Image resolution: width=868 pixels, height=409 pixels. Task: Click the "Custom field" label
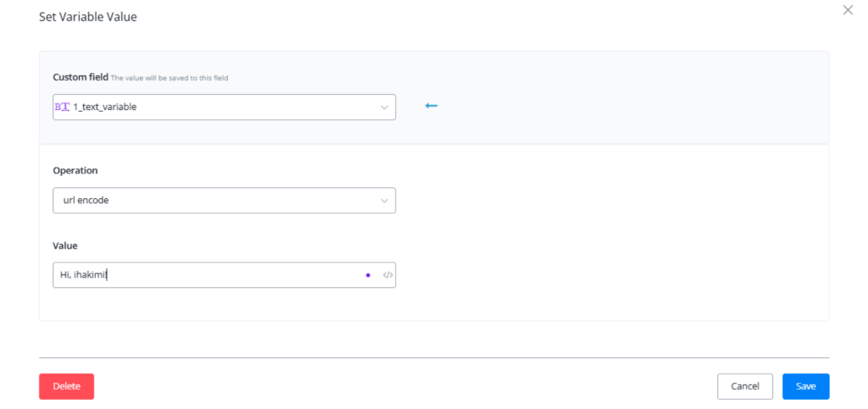[81, 77]
